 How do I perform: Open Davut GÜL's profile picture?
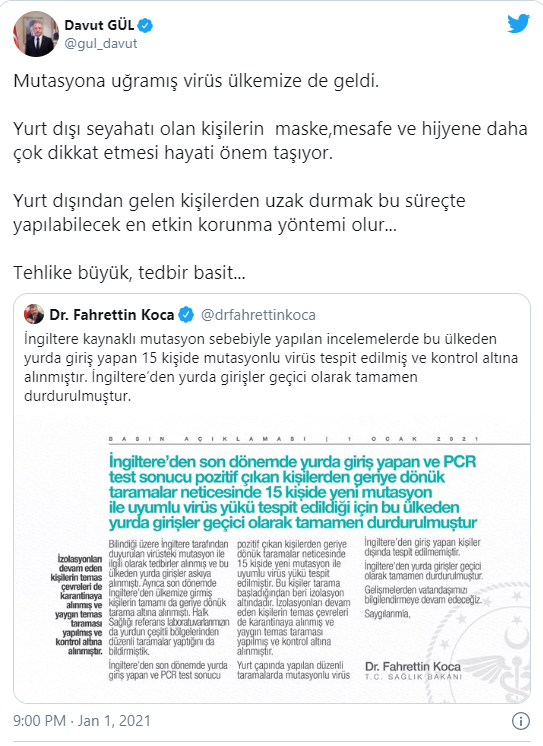coord(36,33)
